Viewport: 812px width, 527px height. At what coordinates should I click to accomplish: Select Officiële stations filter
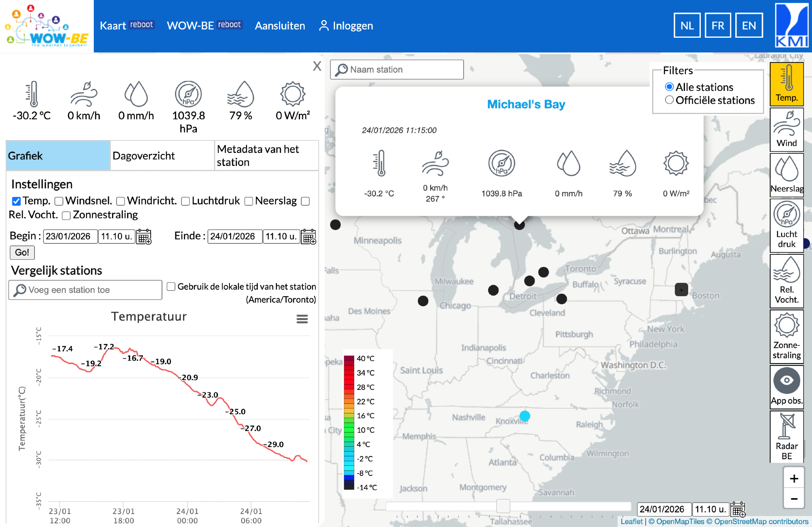[x=669, y=100]
